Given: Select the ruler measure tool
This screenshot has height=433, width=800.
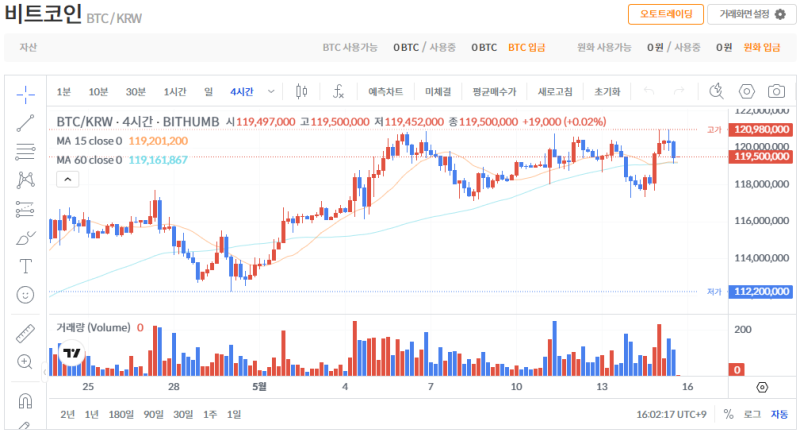Looking at the screenshot, I should (25, 334).
